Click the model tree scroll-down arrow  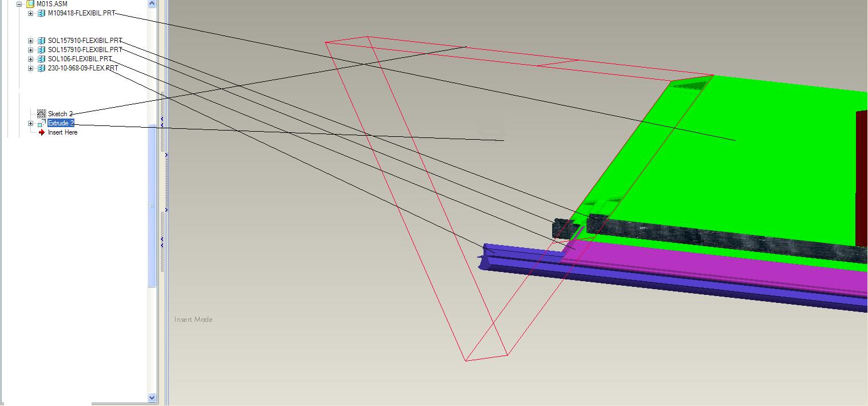152,397
